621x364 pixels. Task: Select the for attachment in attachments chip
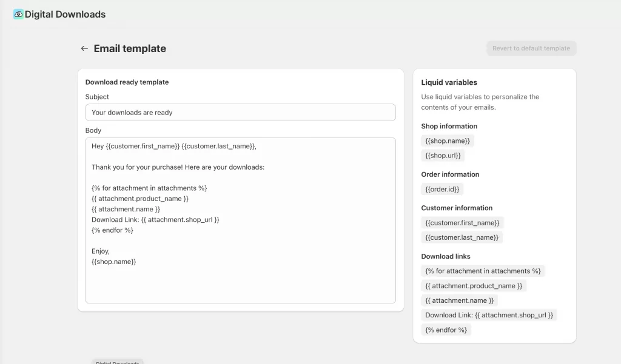coord(483,271)
